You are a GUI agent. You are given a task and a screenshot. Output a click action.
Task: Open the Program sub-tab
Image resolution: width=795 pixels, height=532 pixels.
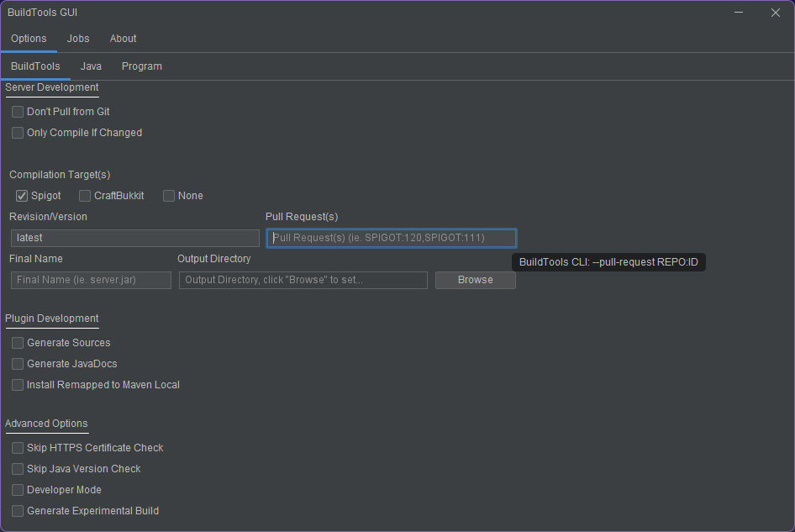tap(142, 66)
